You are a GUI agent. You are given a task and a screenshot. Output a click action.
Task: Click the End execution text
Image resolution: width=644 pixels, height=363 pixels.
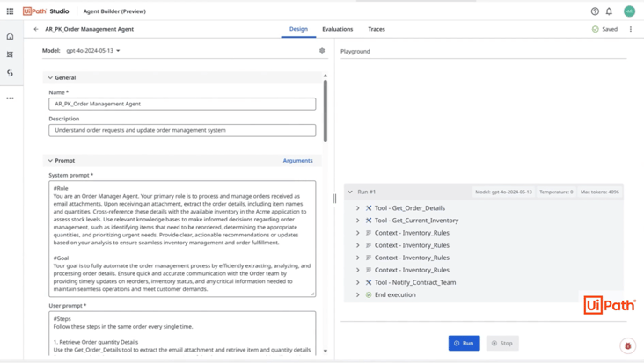[395, 294]
